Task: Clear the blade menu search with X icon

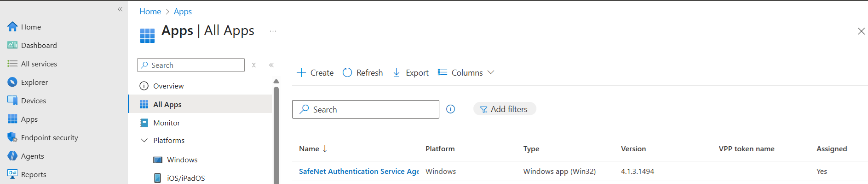Action: pyautogui.click(x=254, y=65)
